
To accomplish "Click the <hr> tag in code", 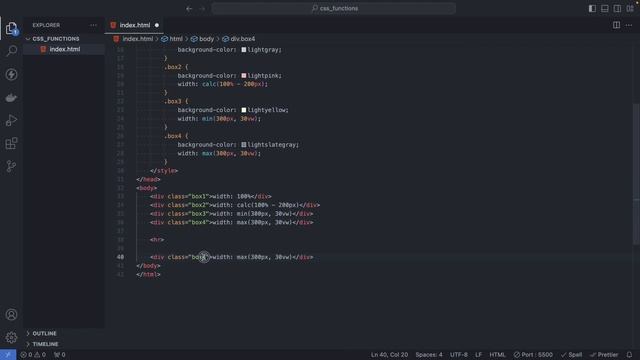I will pos(157,240).
